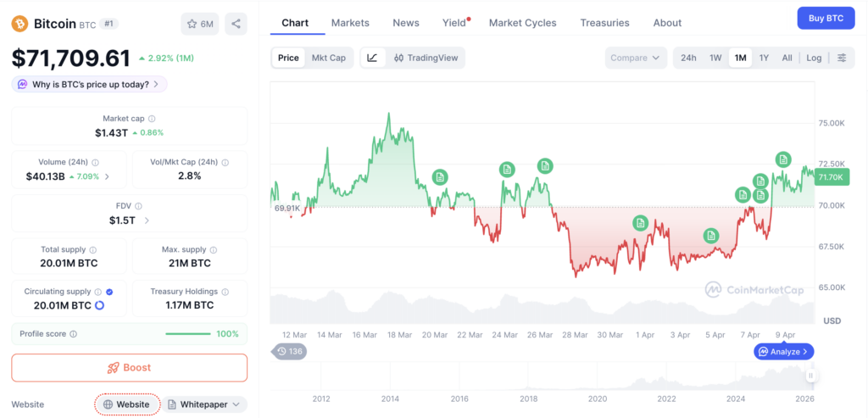Click the Treasury Holdings info icon
Viewport: 868px width, 418px height.
[225, 291]
